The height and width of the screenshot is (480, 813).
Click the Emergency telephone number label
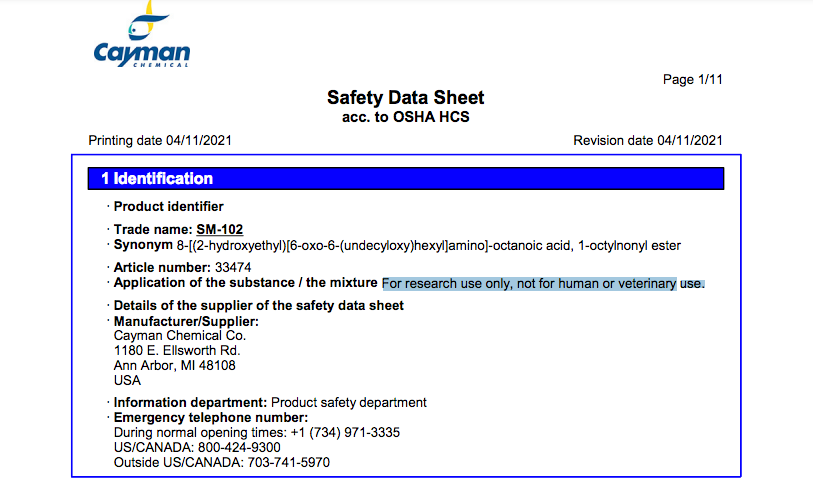point(211,418)
